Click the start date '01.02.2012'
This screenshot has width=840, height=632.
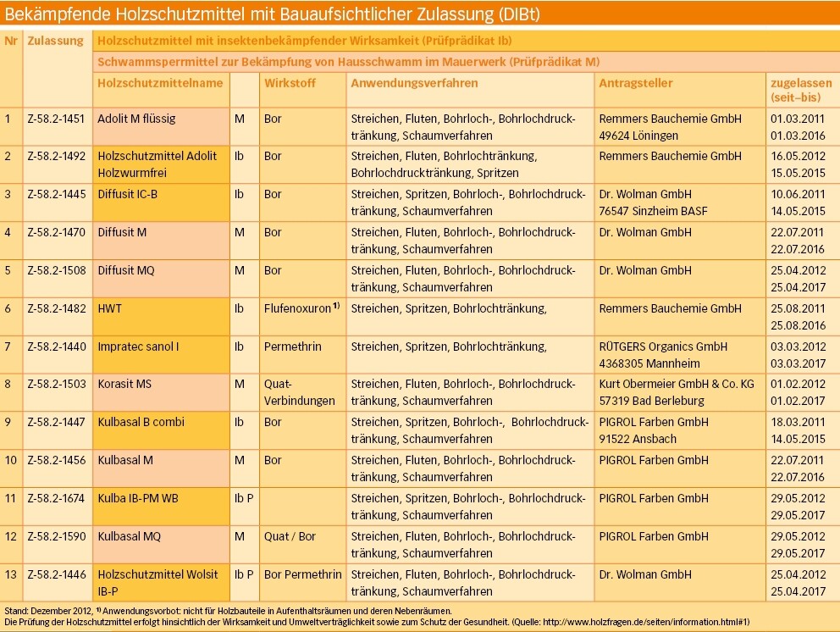[x=798, y=385]
